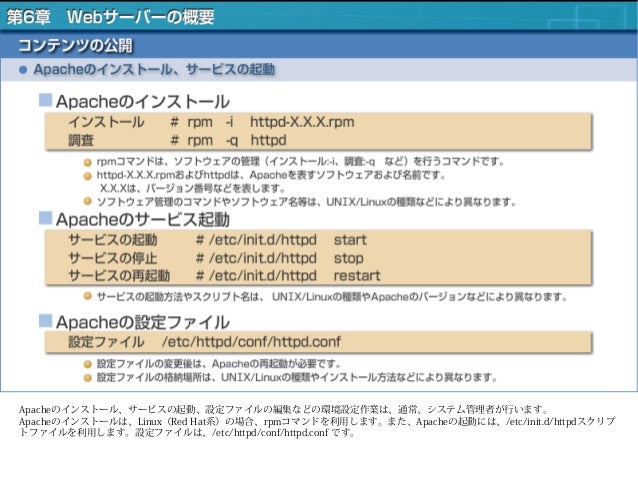This screenshot has height=479, width=638.
Task: Click the bullet note beginning 'サービスの起動方法やスクリプト名は'
Action: tap(332, 297)
